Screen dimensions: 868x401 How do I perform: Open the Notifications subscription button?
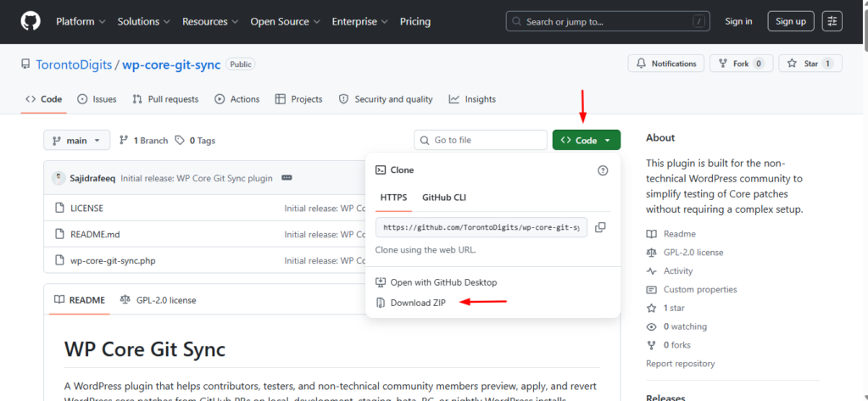pos(666,64)
